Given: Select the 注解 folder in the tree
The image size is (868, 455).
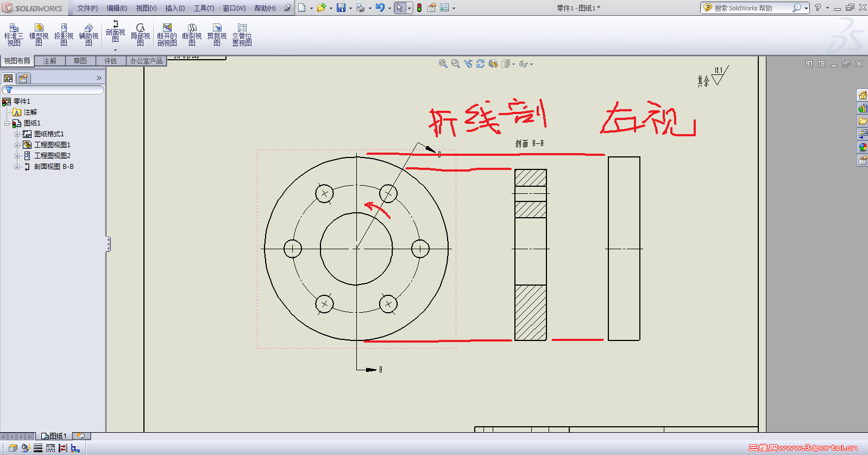Looking at the screenshot, I should [x=30, y=112].
